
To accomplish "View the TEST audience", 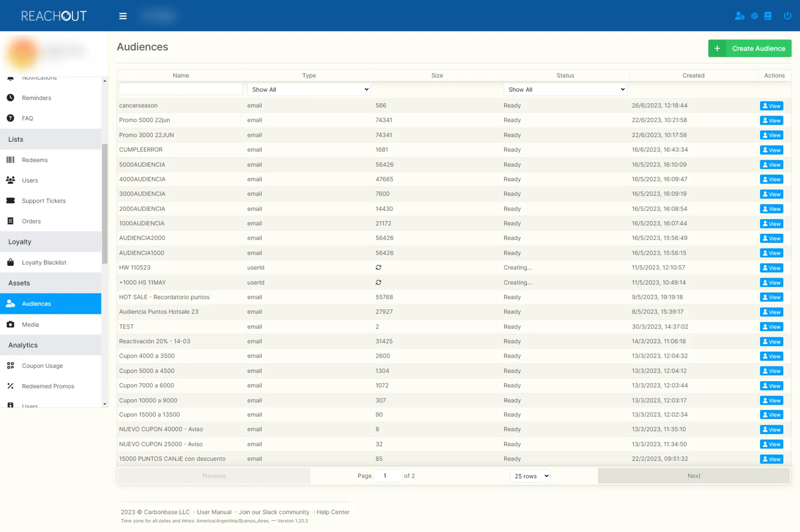I will (x=772, y=327).
